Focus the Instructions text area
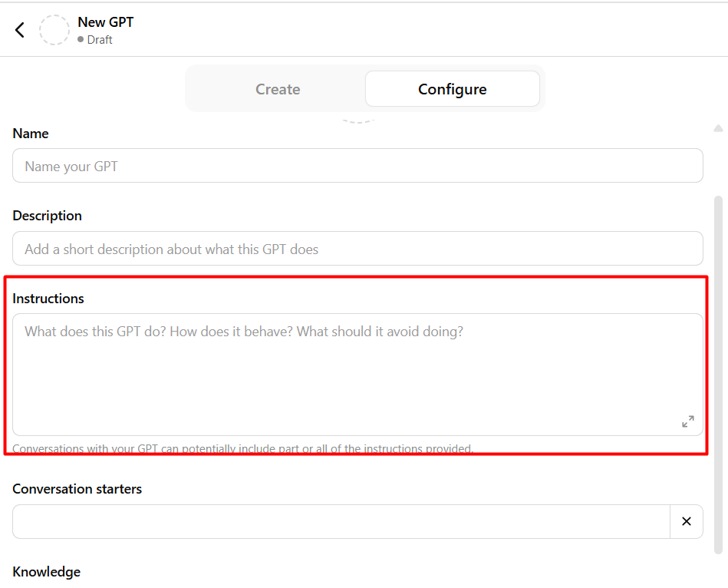Screen dimensions: 728x588 tap(357, 375)
